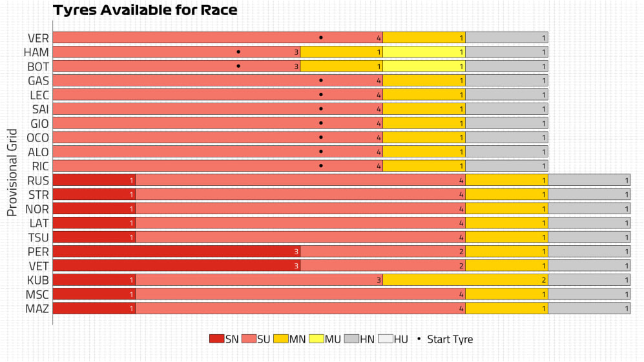
Task: Click the SN dark red legend swatch
Action: (217, 339)
